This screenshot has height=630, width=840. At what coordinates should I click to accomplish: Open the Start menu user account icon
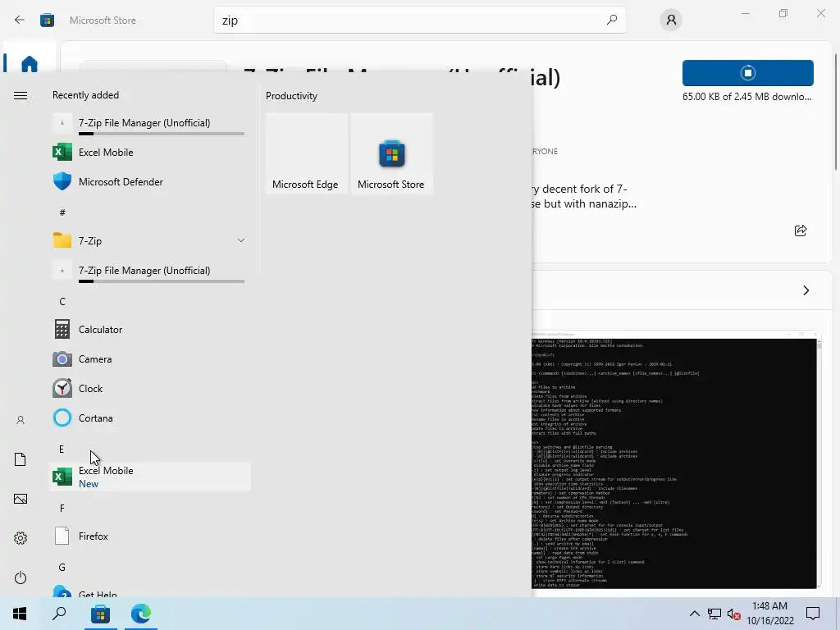pos(21,420)
